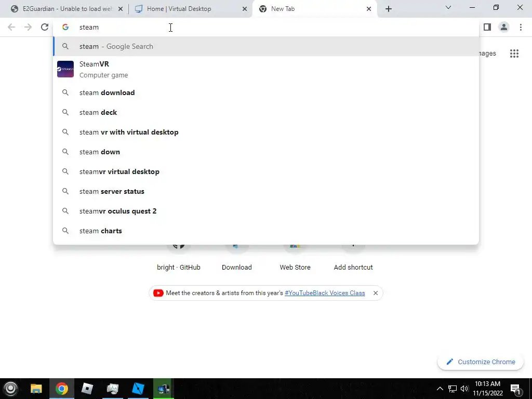This screenshot has width=532, height=399.
Task: Open the volume tray icon
Action: point(464,389)
